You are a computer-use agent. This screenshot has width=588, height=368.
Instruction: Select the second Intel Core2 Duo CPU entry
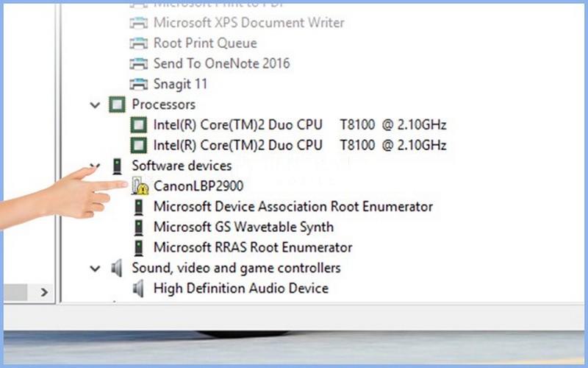click(x=299, y=144)
